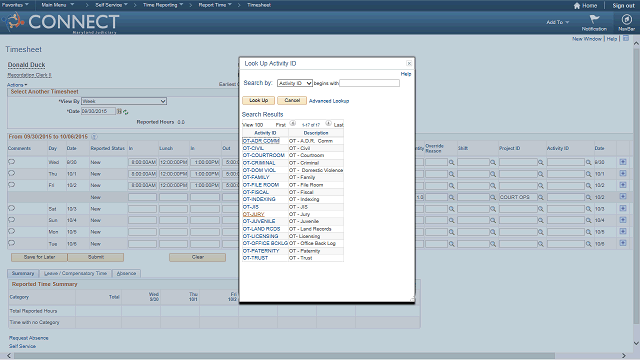This screenshot has width=640, height=360.
Task: Click the comment bubble for Wed 9/30
Action: coord(11,162)
